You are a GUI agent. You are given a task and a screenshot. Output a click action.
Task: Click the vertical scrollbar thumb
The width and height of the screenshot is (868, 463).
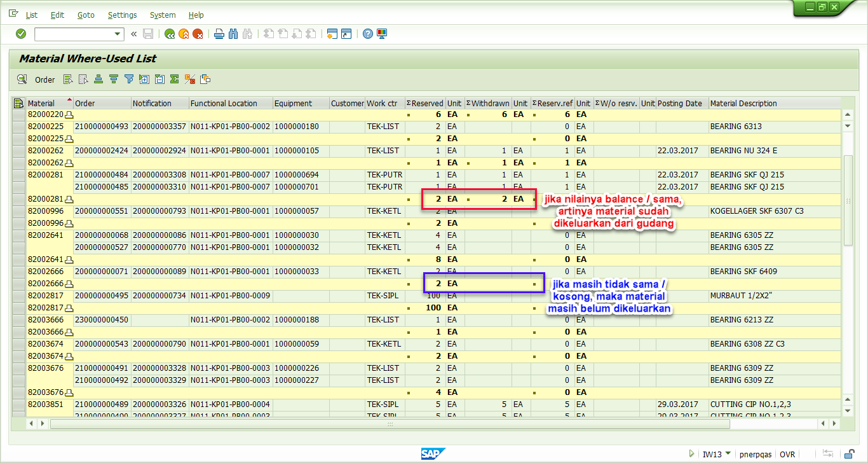848,200
